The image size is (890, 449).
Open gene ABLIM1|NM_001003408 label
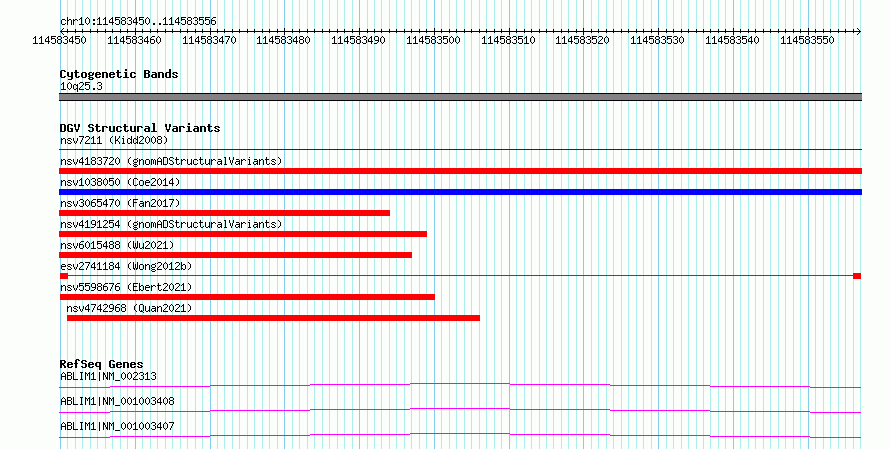(x=117, y=401)
